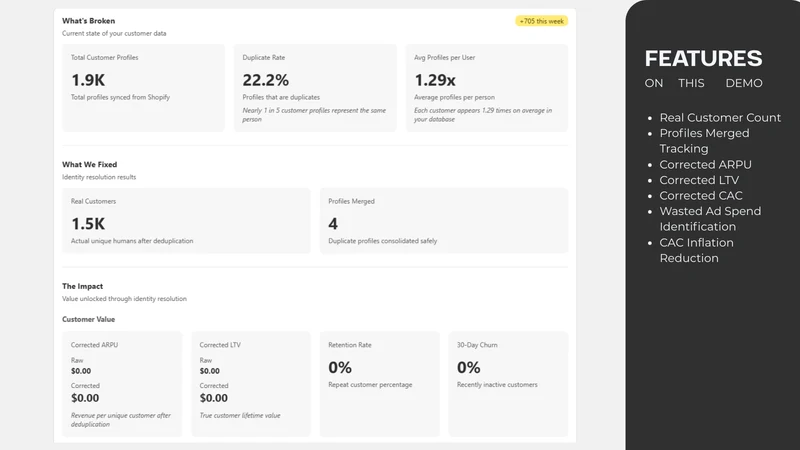Click the 1.9K total profiles value

click(88, 80)
